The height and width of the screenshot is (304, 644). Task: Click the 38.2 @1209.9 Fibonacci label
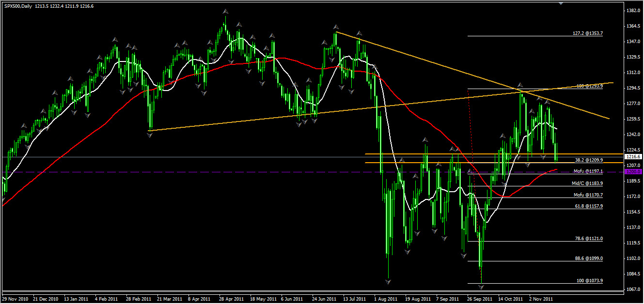[x=589, y=160]
